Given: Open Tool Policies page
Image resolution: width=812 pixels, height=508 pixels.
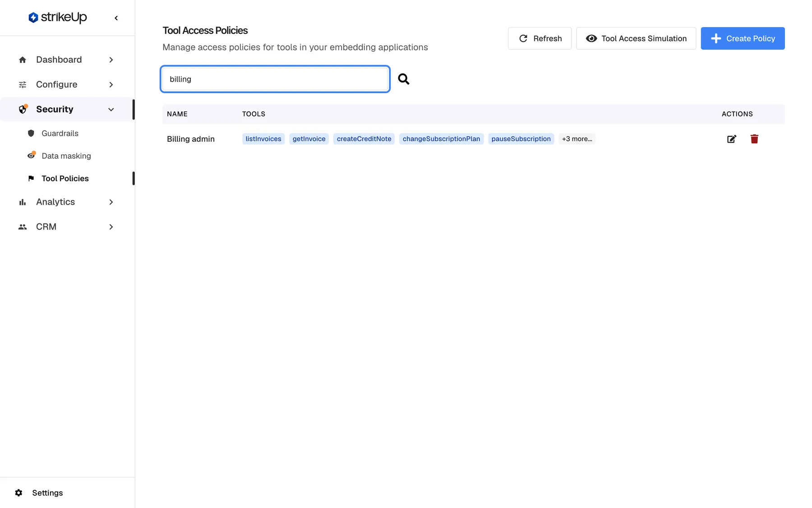Looking at the screenshot, I should tap(65, 178).
